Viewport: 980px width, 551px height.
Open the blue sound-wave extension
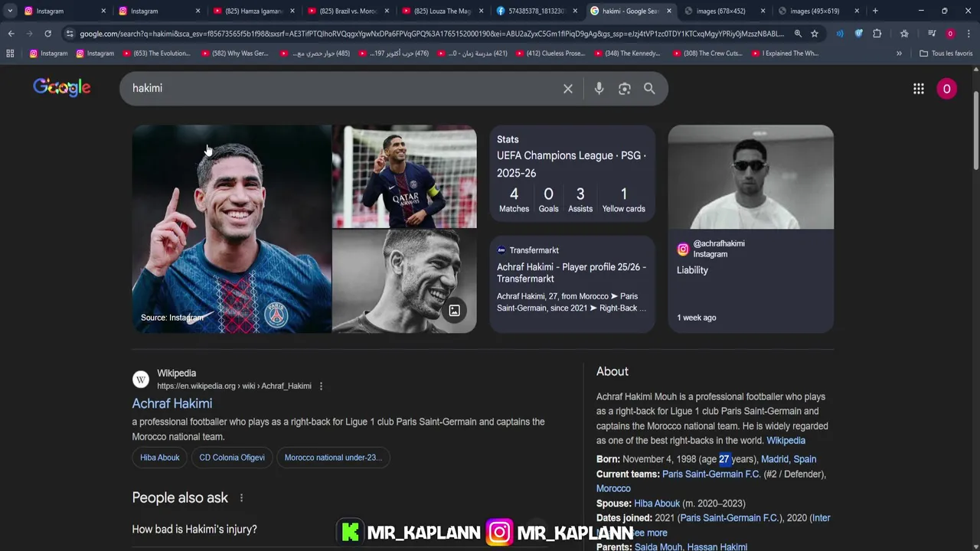coord(840,34)
